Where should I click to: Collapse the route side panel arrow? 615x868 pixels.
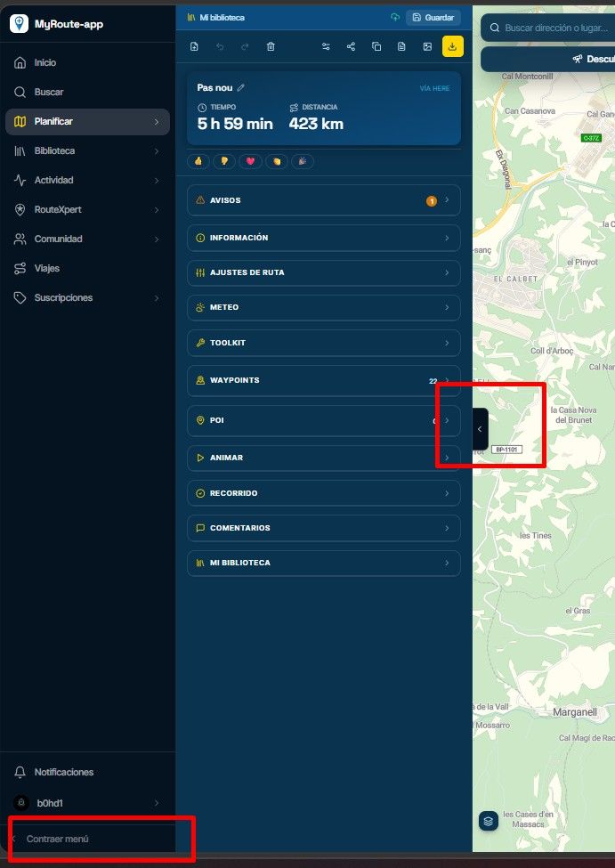tap(481, 429)
